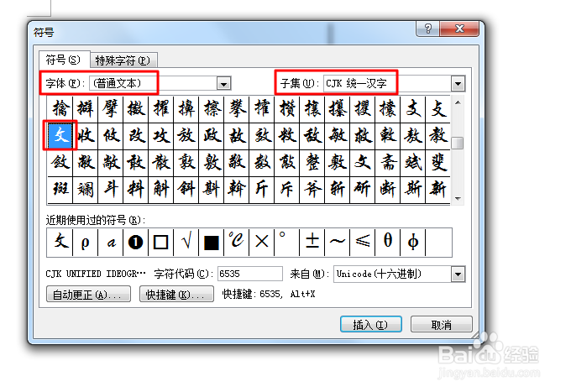The height and width of the screenshot is (392, 571).
Task: Open the 字体 font dropdown arrow
Action: [x=223, y=84]
